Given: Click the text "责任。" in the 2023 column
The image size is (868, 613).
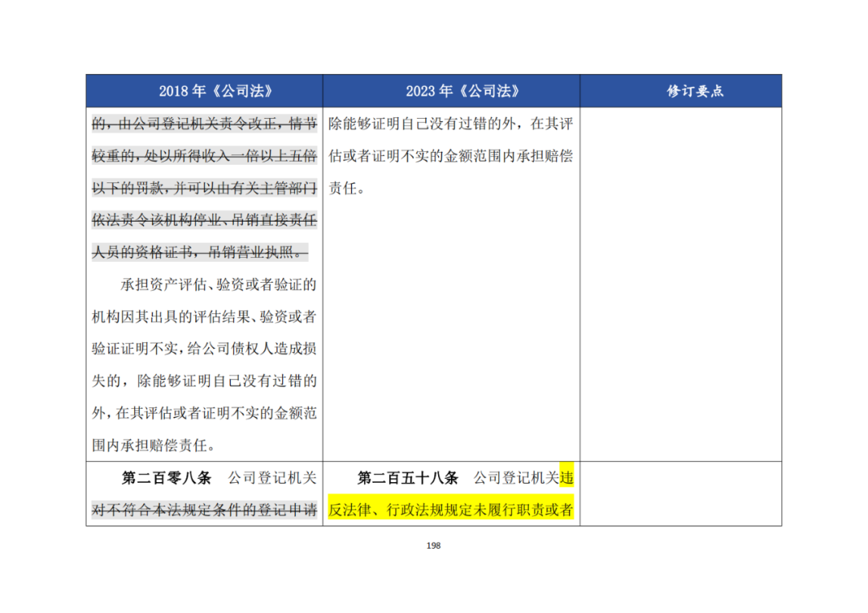Looking at the screenshot, I should tap(347, 188).
